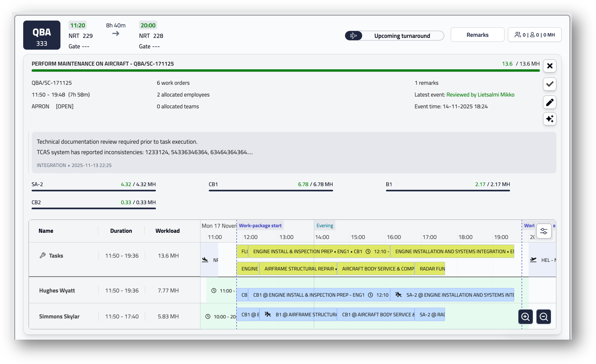Edit the work package with pencil icon

(x=550, y=102)
